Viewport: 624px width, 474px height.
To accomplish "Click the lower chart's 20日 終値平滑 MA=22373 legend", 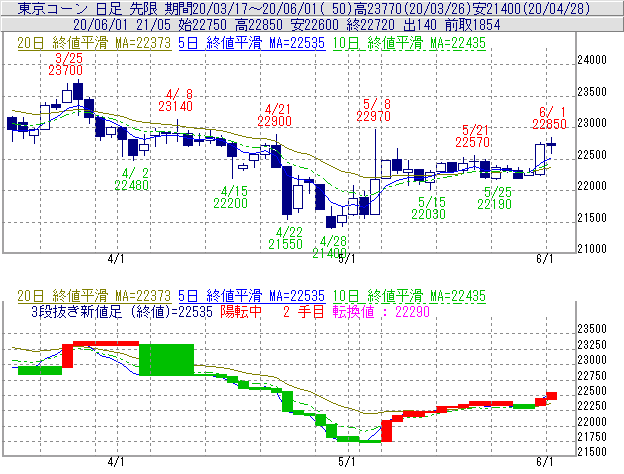I will [x=94, y=296].
